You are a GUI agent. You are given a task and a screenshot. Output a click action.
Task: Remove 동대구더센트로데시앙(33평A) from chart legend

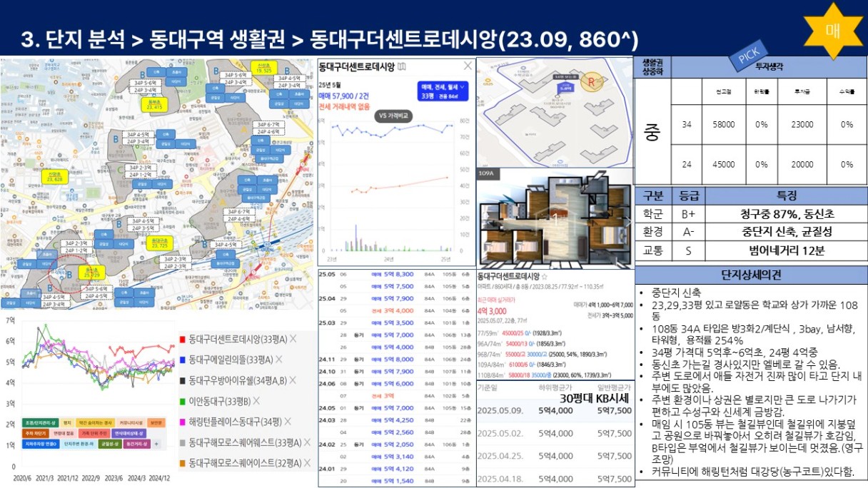[x=292, y=340]
